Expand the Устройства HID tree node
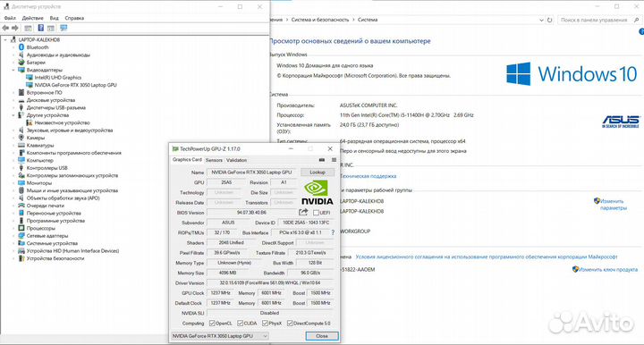This screenshot has width=644, height=345. (x=13, y=251)
